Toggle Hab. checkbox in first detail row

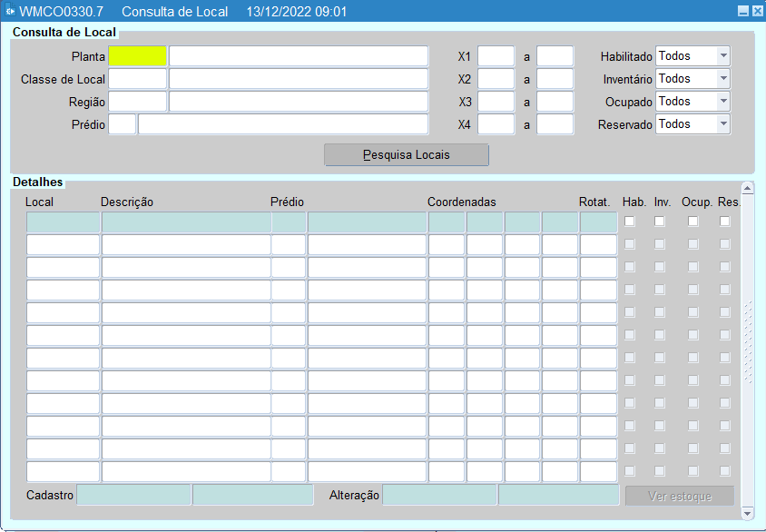tap(630, 222)
